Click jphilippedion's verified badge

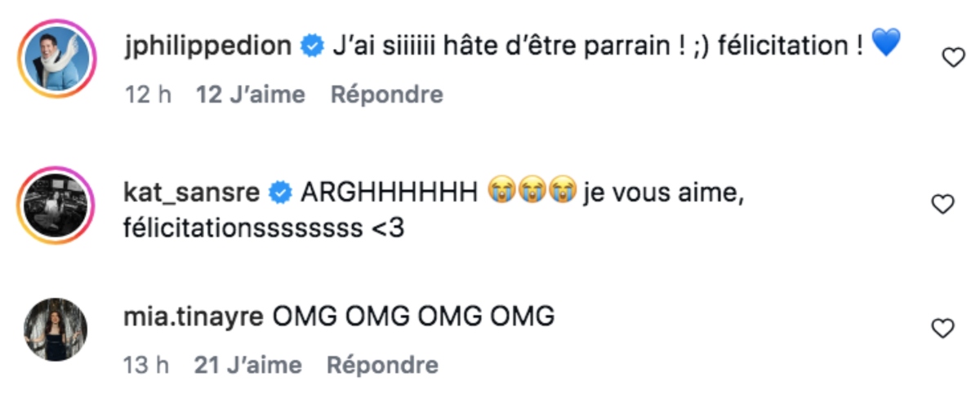pyautogui.click(x=311, y=46)
